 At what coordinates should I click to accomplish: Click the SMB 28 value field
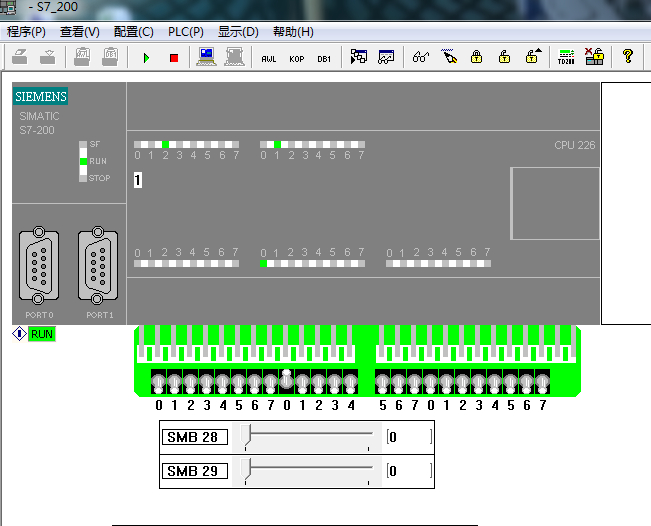click(x=409, y=437)
